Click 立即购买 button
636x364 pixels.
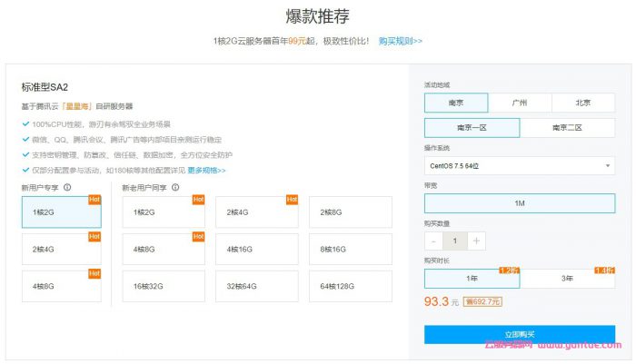pyautogui.click(x=519, y=334)
